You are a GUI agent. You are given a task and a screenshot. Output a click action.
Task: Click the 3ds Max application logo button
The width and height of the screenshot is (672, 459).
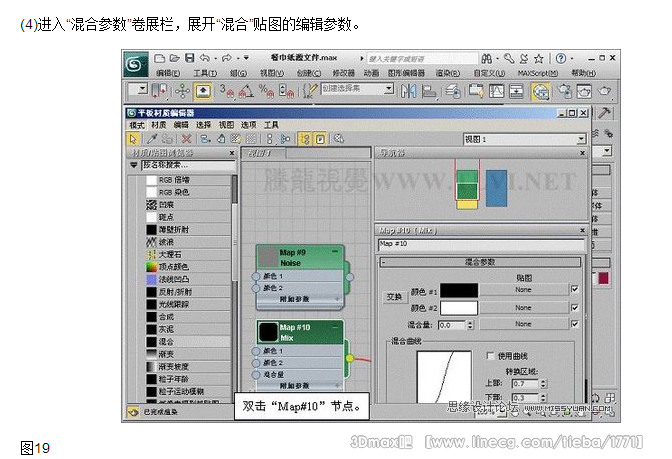[135, 64]
